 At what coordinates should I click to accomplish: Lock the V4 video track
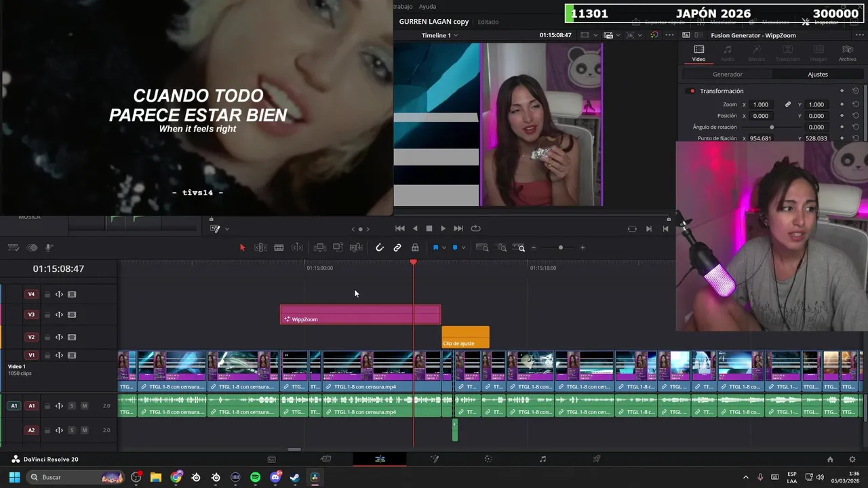47,294
